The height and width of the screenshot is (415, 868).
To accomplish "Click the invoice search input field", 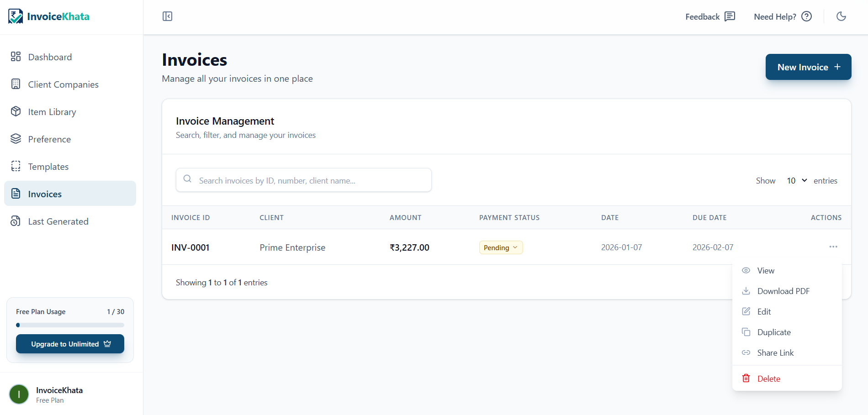I will (303, 180).
